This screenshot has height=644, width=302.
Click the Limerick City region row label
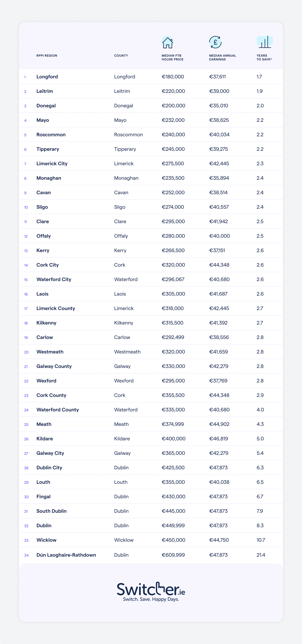(x=52, y=164)
